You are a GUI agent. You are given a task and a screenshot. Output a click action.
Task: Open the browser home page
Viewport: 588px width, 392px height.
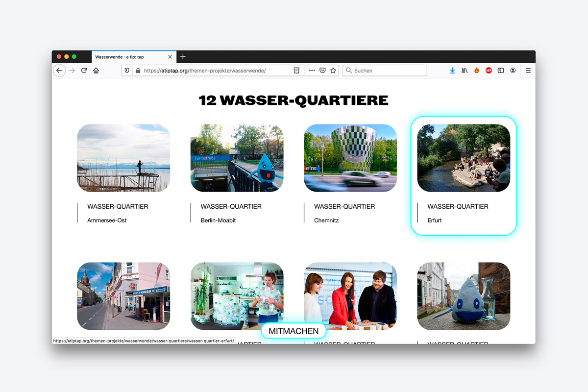click(x=96, y=71)
